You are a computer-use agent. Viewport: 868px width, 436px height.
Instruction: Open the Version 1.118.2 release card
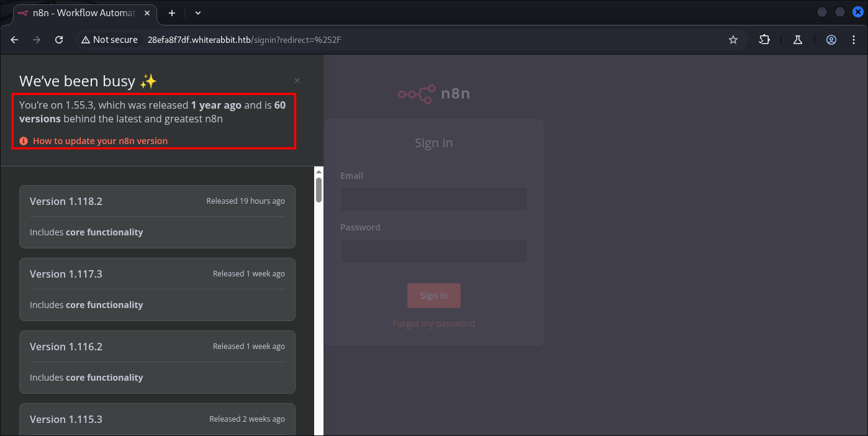157,216
